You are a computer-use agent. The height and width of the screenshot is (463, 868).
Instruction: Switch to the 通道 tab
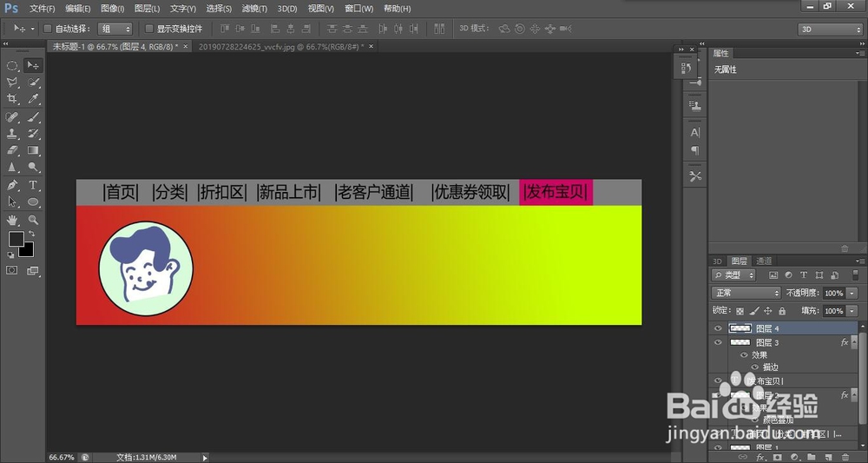(763, 261)
